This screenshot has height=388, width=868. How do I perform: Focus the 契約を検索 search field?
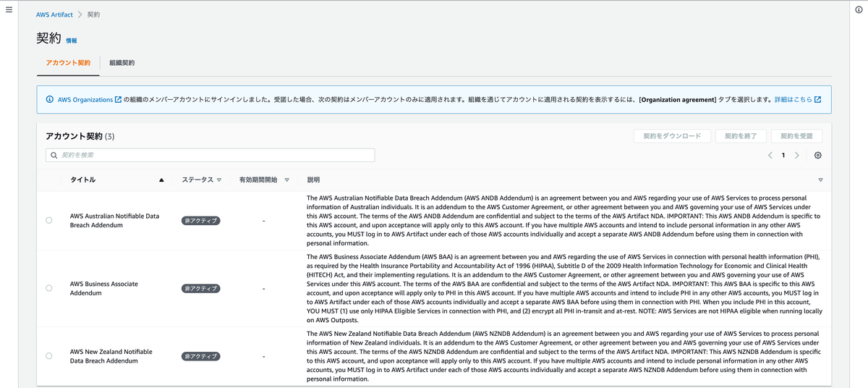coord(210,155)
